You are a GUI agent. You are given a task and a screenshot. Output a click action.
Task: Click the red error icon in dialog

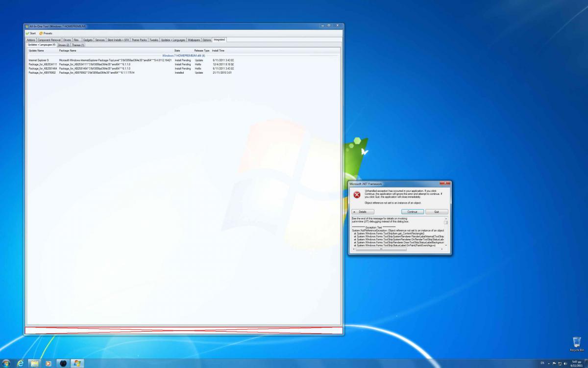coord(357,194)
